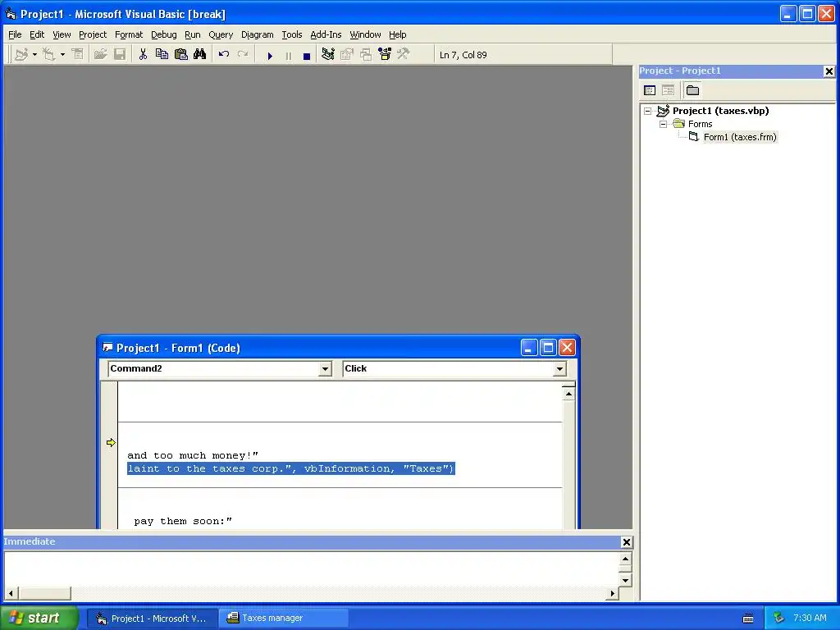Open the Add Project dropdown arrow
The height and width of the screenshot is (630, 840).
point(34,55)
